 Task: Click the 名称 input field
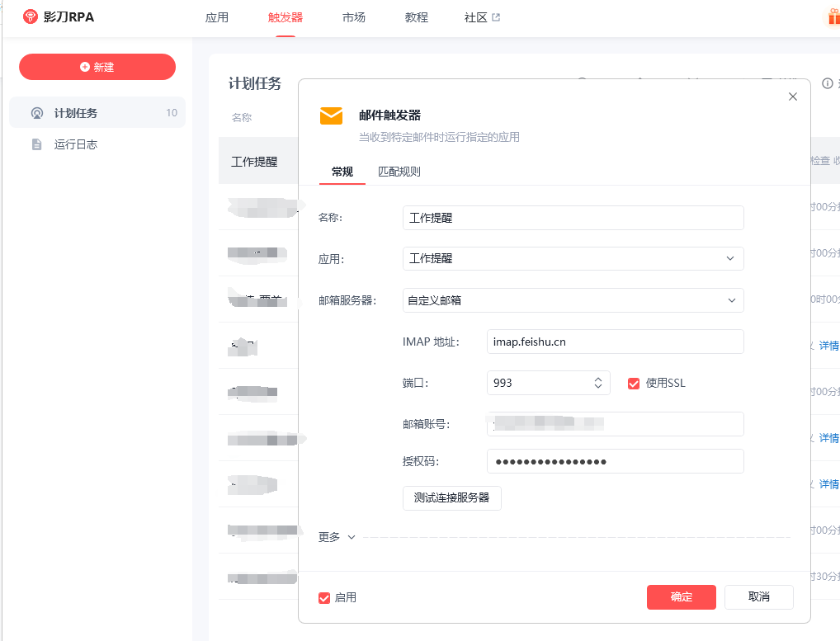tap(573, 218)
